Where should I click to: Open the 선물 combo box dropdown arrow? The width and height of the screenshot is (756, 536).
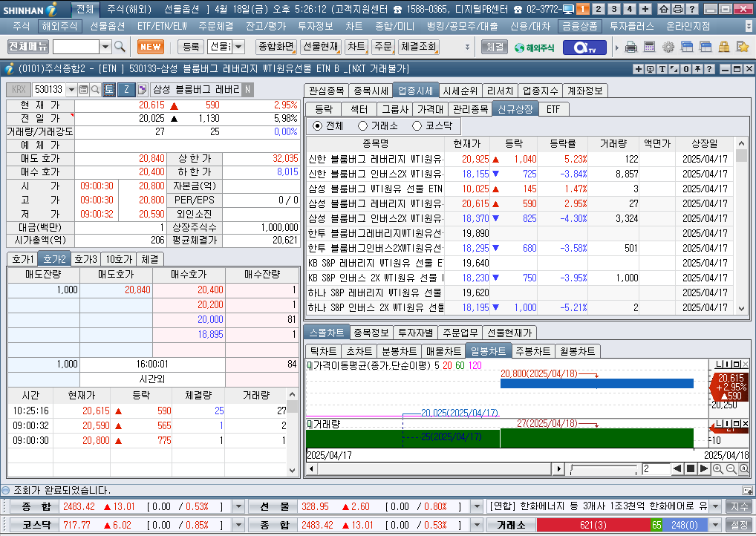238,47
